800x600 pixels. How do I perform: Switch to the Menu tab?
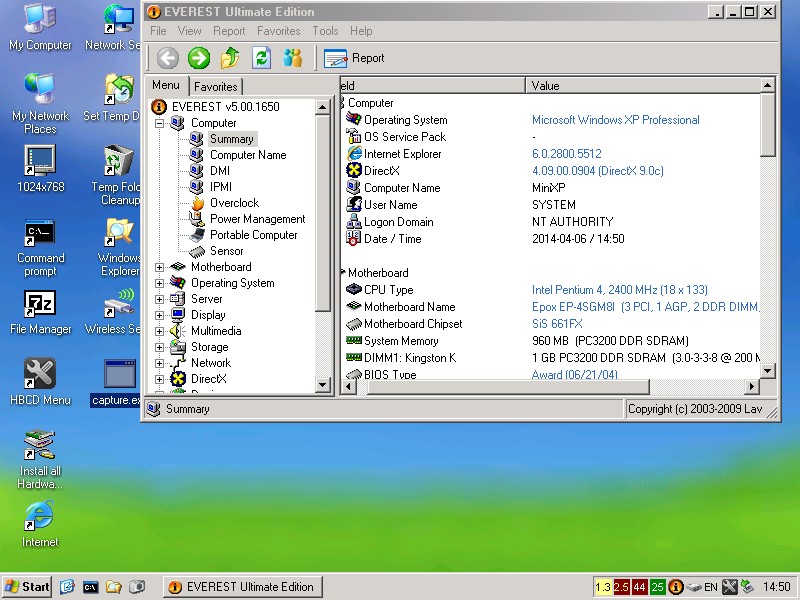[x=166, y=85]
